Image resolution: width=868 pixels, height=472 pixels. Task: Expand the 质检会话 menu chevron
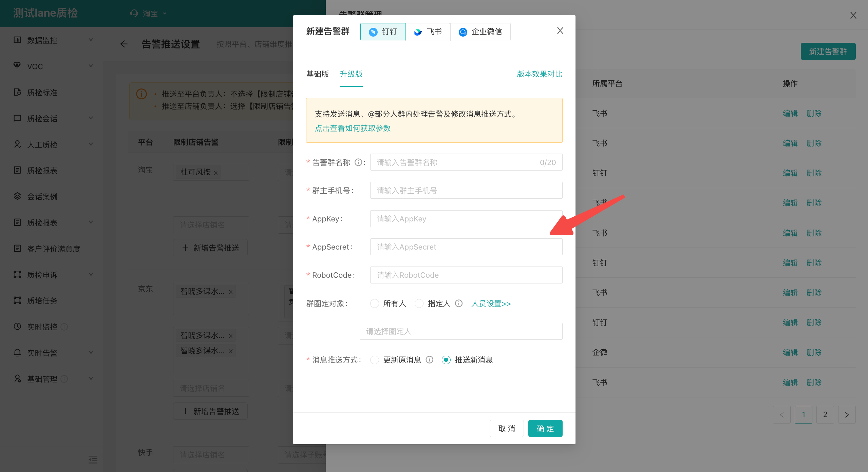tap(91, 118)
